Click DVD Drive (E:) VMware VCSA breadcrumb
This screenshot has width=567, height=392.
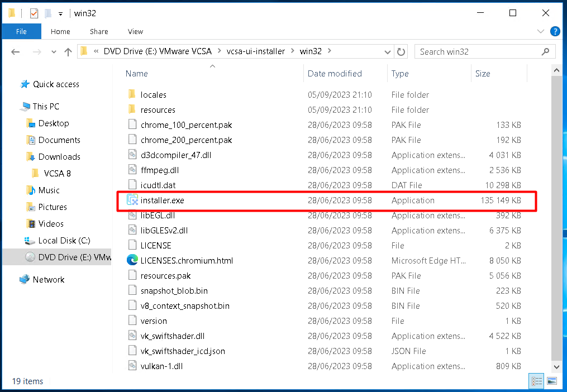(x=158, y=51)
